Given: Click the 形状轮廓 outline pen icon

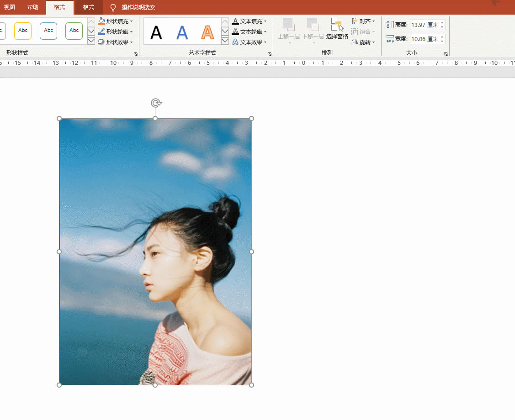Looking at the screenshot, I should 101,31.
